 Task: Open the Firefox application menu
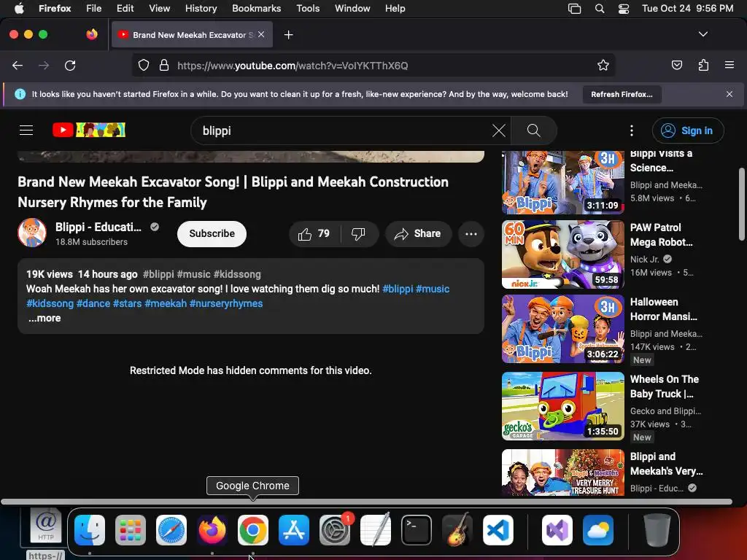[729, 66]
